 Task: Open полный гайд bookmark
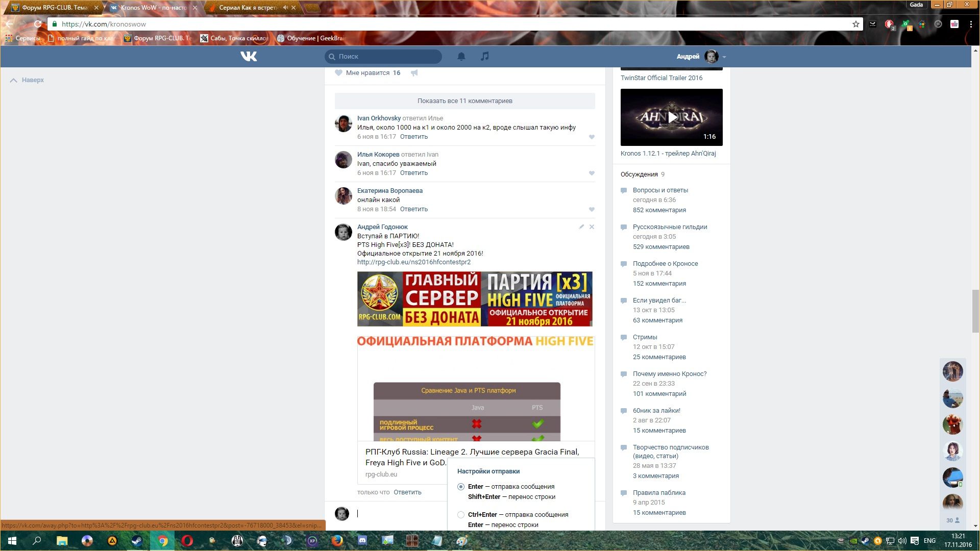coord(81,38)
